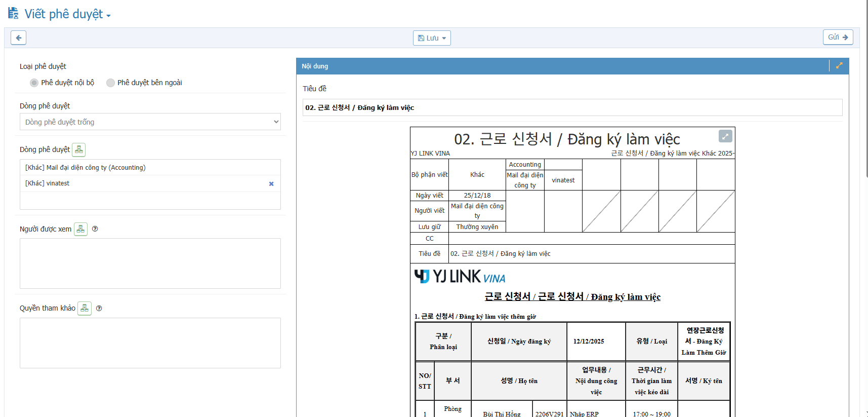868x417 pixels.
Task: Select Phê duyệt nội bộ radio option
Action: pyautogui.click(x=34, y=83)
